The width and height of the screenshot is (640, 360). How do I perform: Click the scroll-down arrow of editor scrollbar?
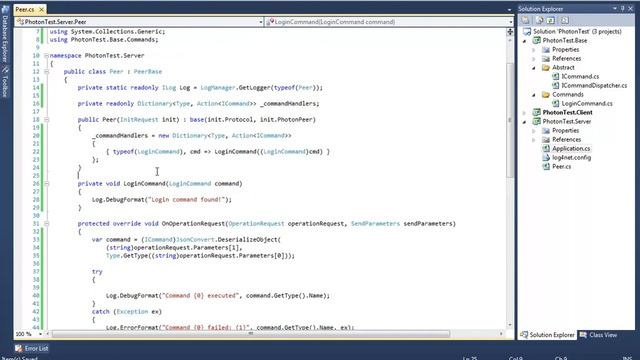(510, 325)
